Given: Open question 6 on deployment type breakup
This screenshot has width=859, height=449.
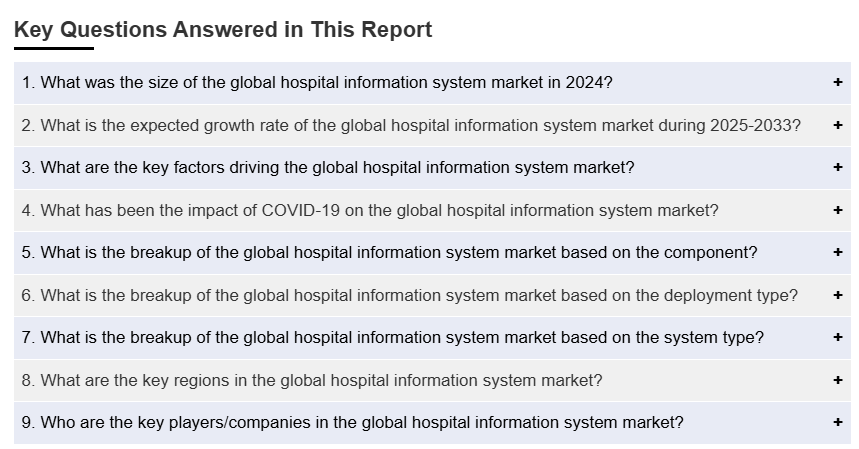Looking at the screenshot, I should (x=409, y=296).
